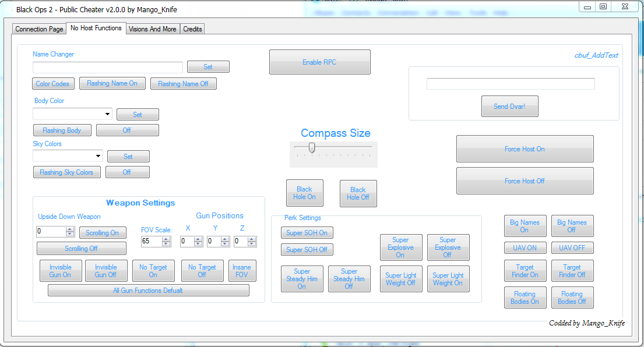This screenshot has width=644, height=347.
Task: Click the Name Changer text field
Action: tap(108, 68)
